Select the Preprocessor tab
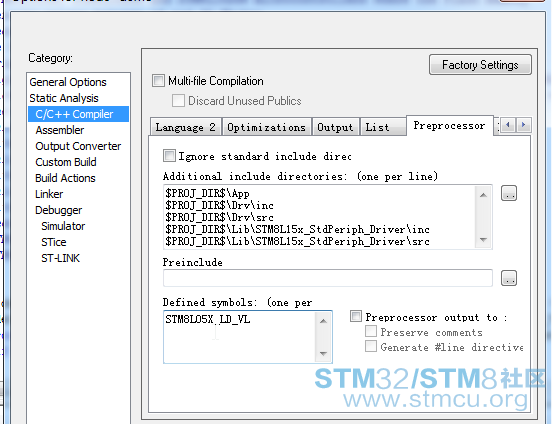 coord(450,126)
